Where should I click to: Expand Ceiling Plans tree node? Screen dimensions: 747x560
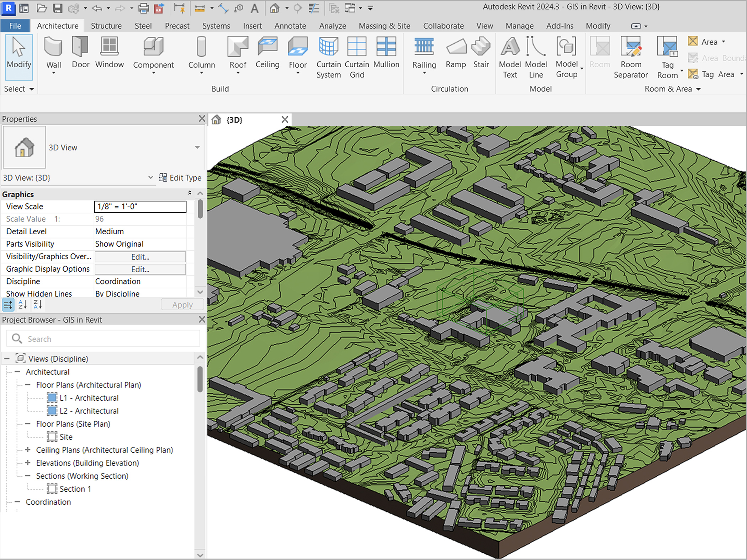click(x=28, y=450)
